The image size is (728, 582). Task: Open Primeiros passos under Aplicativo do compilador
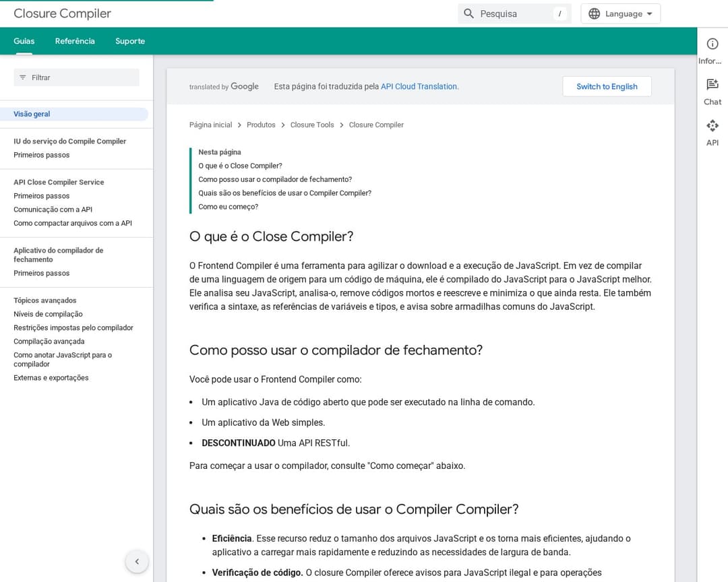41,273
